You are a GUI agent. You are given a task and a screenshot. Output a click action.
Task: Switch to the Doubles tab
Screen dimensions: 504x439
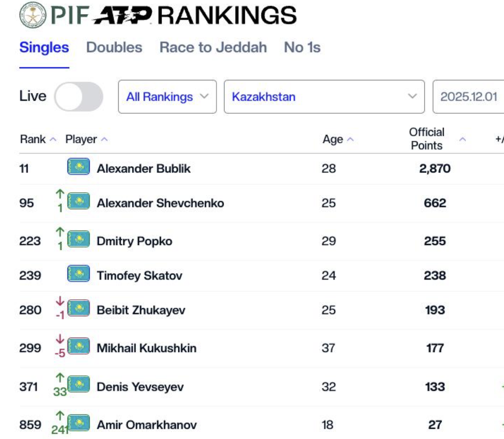coord(114,47)
